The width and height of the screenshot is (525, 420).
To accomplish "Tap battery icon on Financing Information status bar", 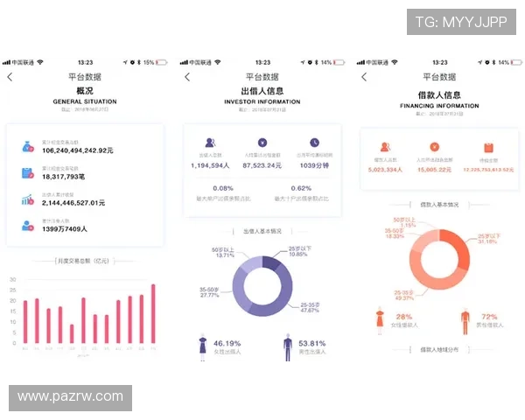I will coord(516,62).
